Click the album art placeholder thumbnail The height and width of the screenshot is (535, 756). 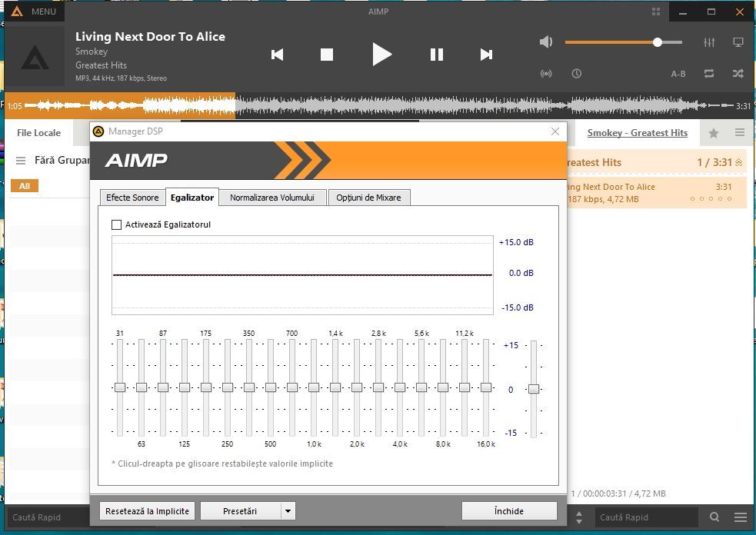click(x=35, y=56)
